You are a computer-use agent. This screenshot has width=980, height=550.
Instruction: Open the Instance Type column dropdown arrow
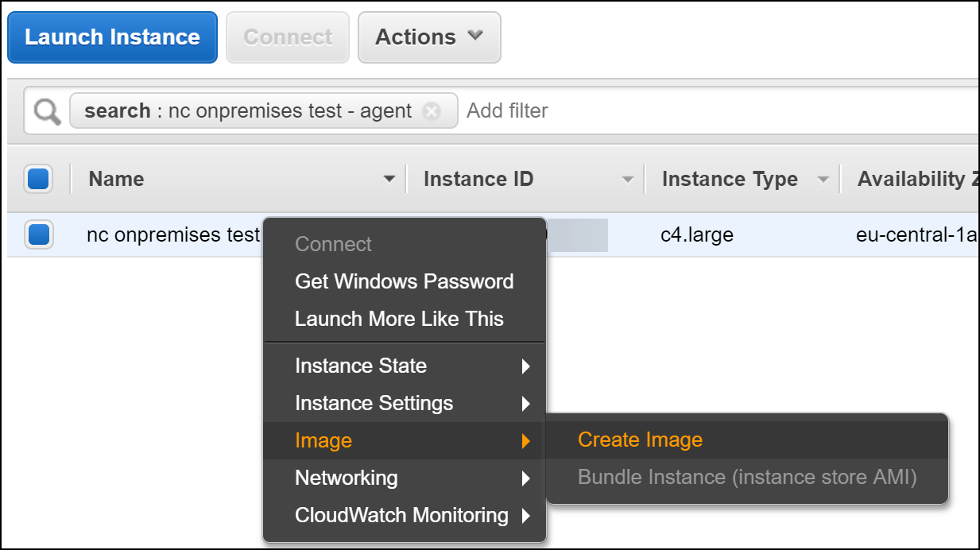pos(823,180)
